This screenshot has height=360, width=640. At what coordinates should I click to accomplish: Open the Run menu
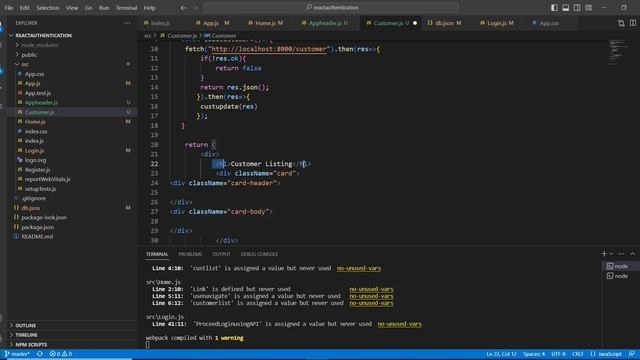pos(104,8)
